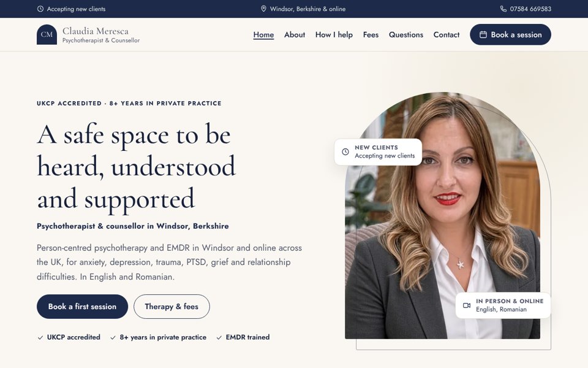The height and width of the screenshot is (368, 588).
Task: Navigate to the Fees page
Action: tap(371, 34)
